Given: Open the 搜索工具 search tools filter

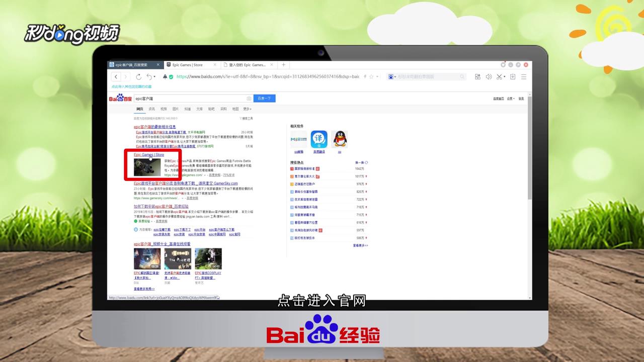Looking at the screenshot, I should [x=246, y=118].
